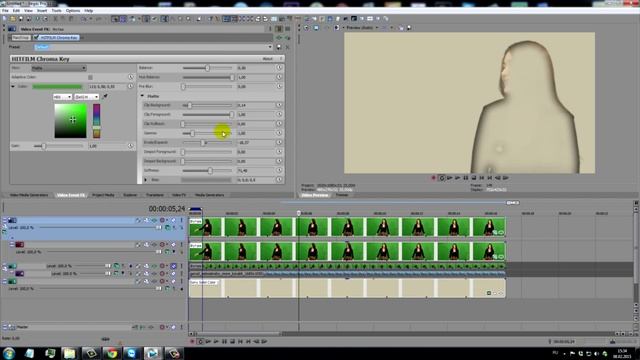
Task: Expand the Bias parameter row
Action: point(146,180)
